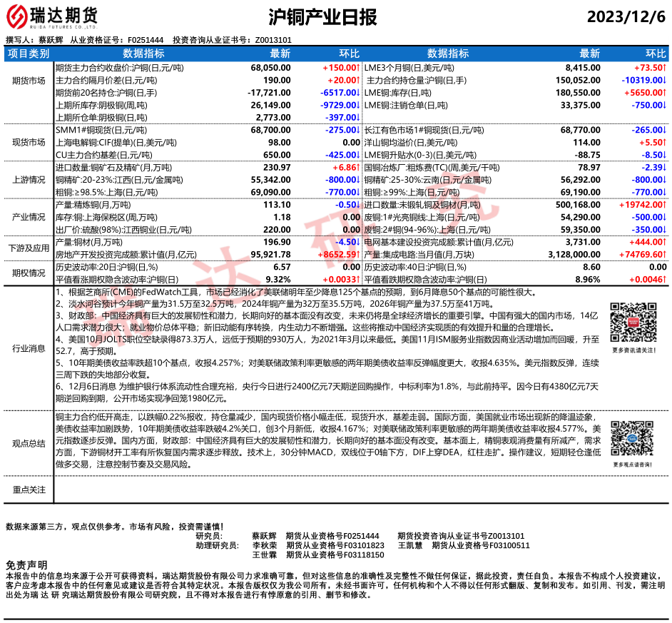Select the 项目类别 column header
This screenshot has height=623, width=672.
(29, 54)
